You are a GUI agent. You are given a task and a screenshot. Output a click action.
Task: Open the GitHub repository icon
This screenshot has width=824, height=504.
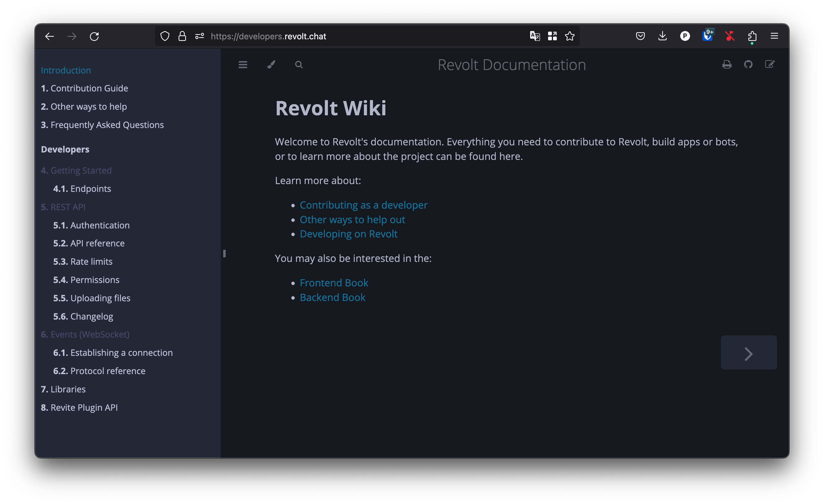(748, 64)
